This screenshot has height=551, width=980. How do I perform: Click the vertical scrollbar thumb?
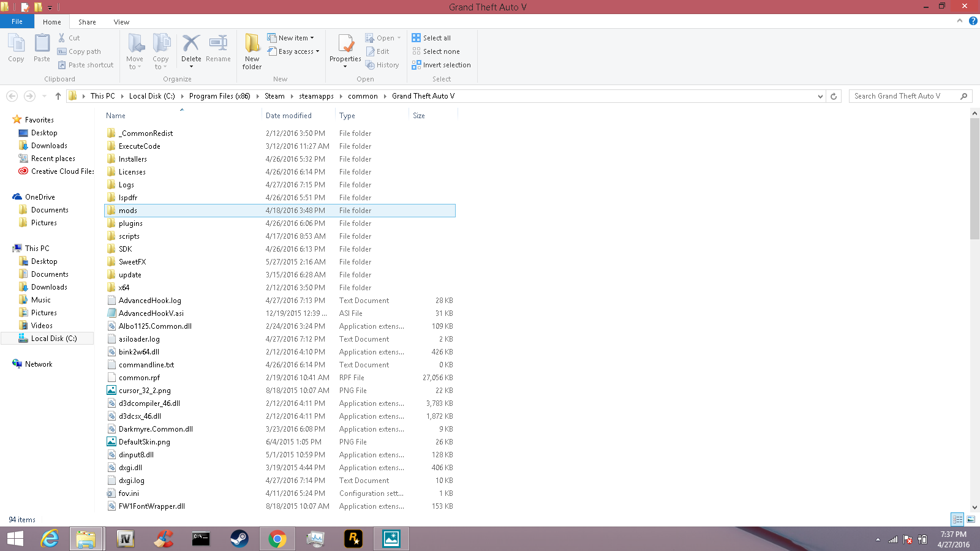coord(974,179)
